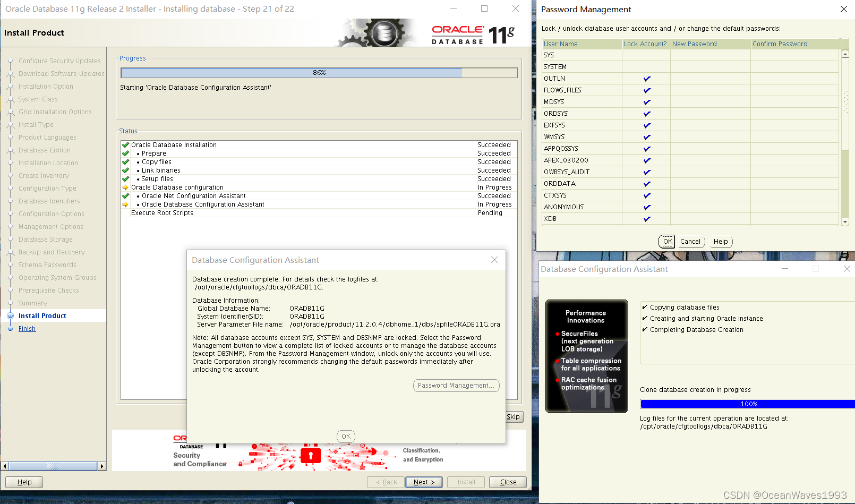The width and height of the screenshot is (855, 504).
Task: Click New Password field for SYS
Action: [x=711, y=55]
